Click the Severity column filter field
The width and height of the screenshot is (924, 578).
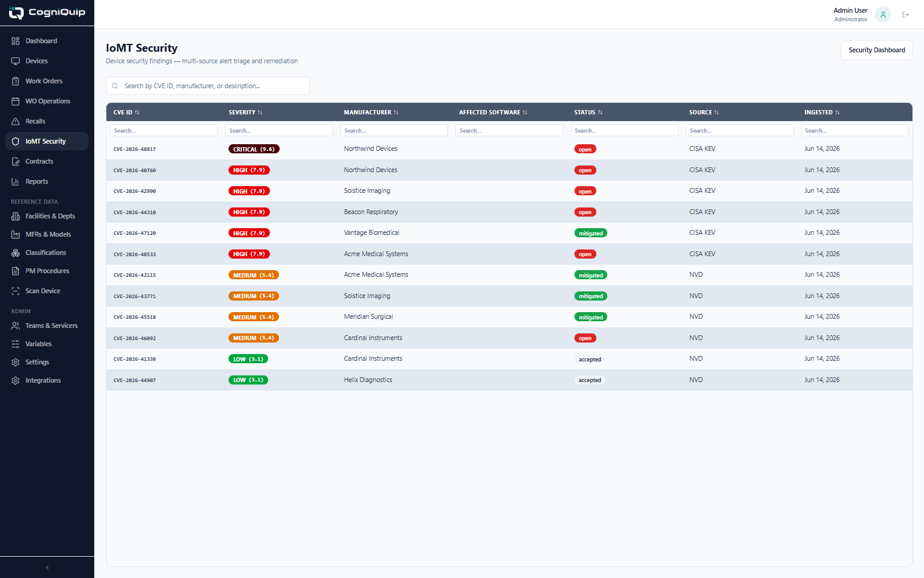(x=279, y=130)
